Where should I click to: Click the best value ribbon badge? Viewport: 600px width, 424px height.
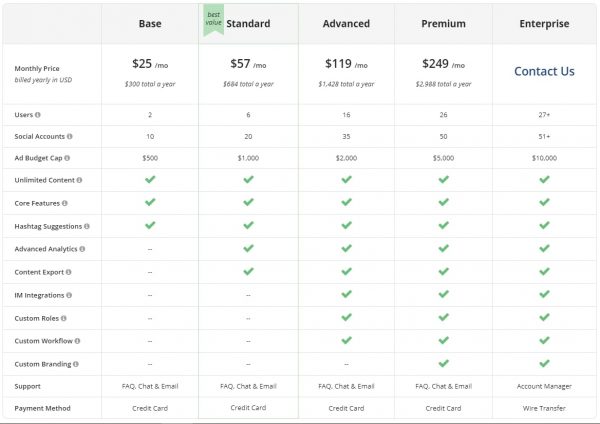214,20
